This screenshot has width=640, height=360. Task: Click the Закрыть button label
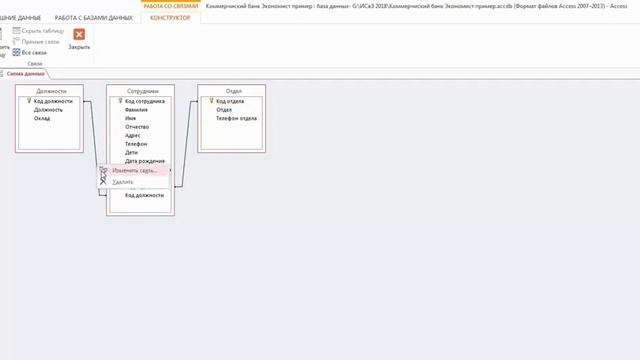click(x=79, y=47)
